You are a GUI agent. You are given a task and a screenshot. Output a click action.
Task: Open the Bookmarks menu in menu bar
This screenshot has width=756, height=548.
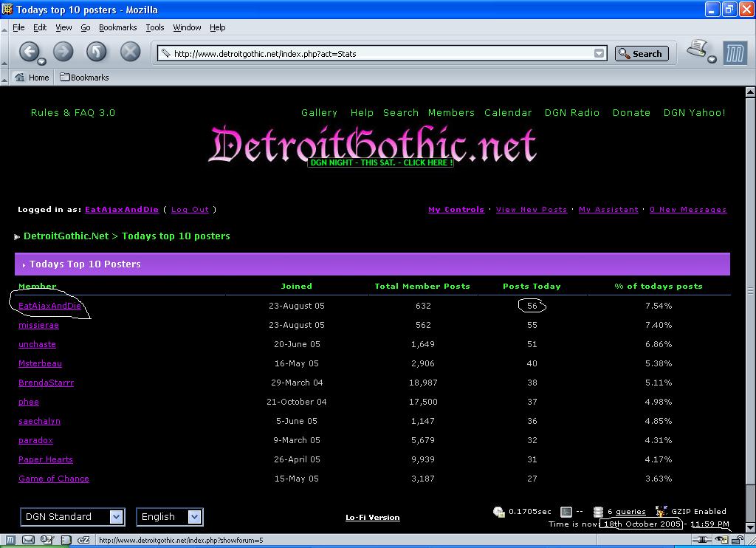pos(117,27)
